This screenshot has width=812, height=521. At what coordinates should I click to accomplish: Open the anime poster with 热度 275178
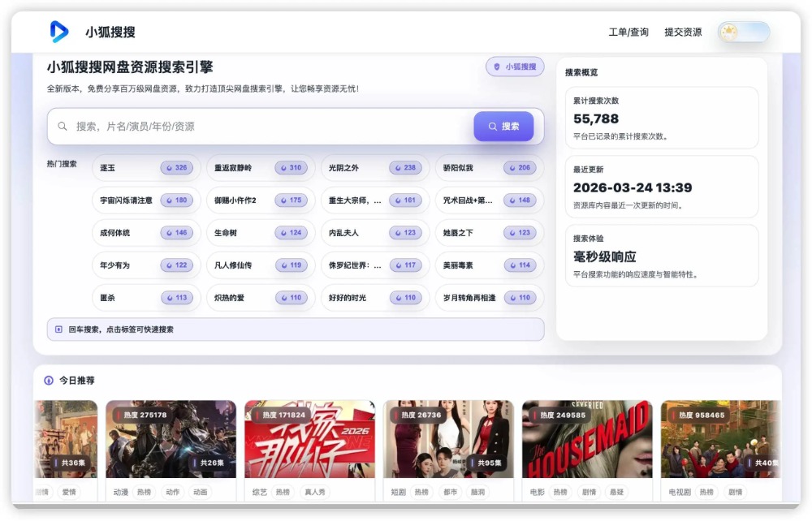pos(171,439)
